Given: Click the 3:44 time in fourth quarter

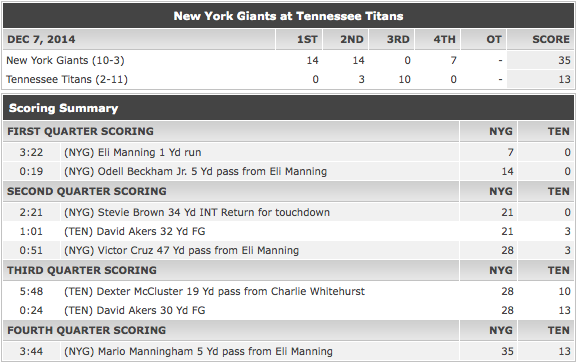Looking at the screenshot, I should tap(31, 351).
